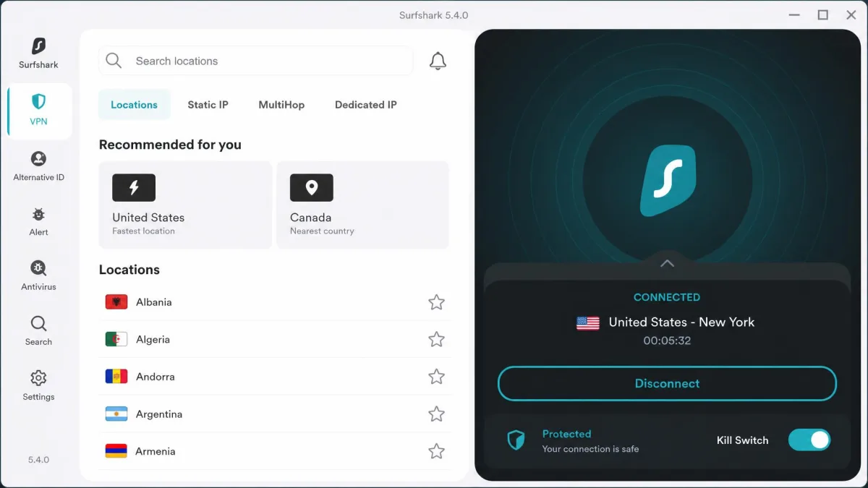Image resolution: width=868 pixels, height=488 pixels.
Task: Open Settings from the sidebar
Action: (x=39, y=386)
